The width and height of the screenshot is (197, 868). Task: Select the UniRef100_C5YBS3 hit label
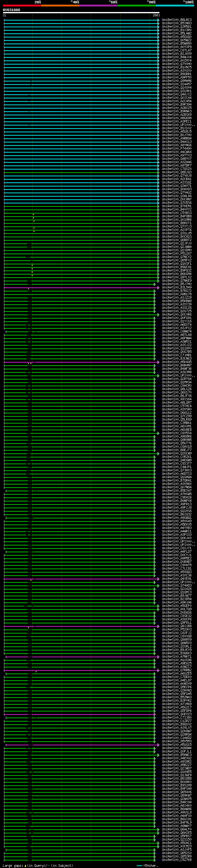click(x=177, y=213)
